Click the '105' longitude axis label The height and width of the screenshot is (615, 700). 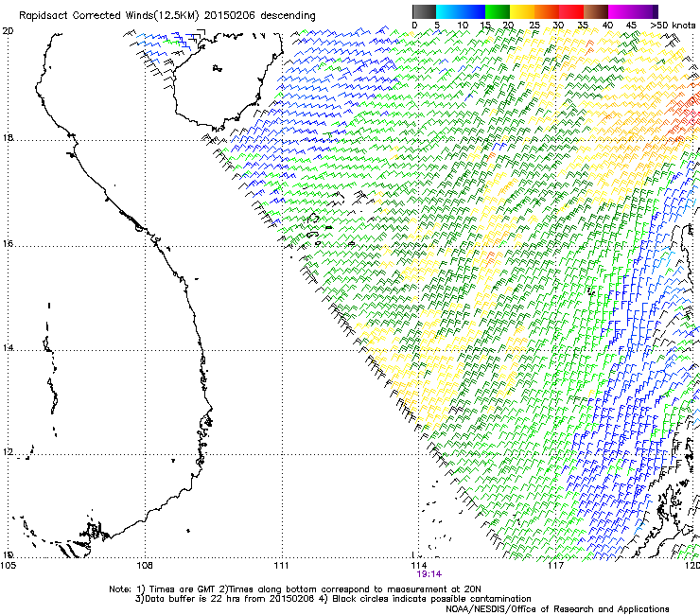8,566
